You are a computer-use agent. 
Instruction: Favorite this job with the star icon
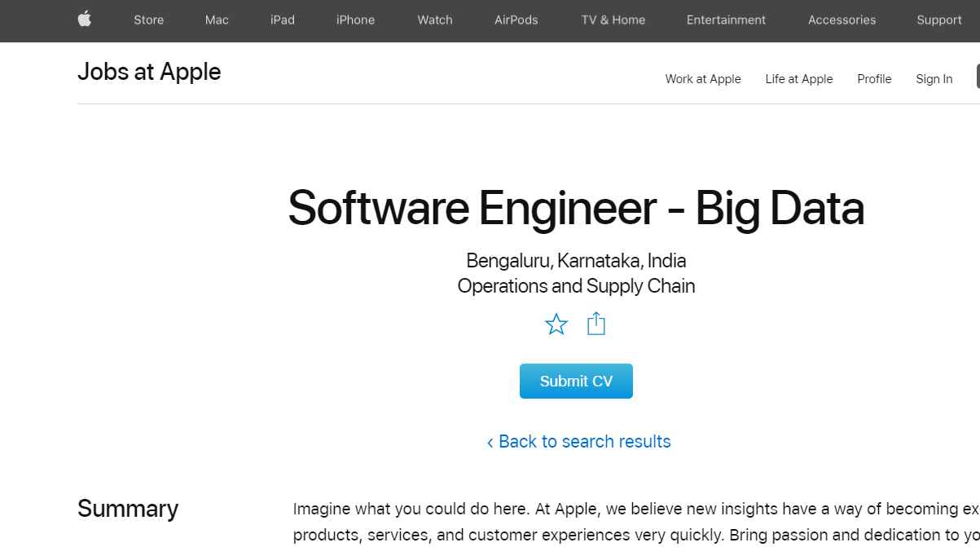tap(556, 324)
